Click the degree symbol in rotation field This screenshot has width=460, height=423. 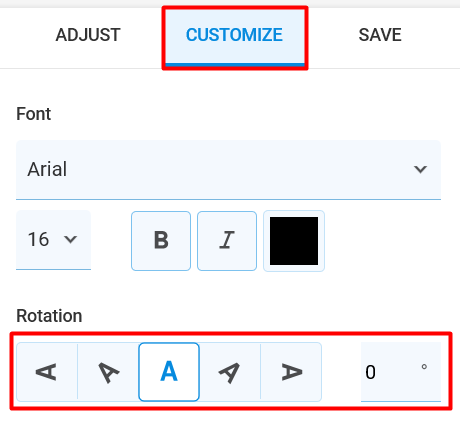click(424, 367)
